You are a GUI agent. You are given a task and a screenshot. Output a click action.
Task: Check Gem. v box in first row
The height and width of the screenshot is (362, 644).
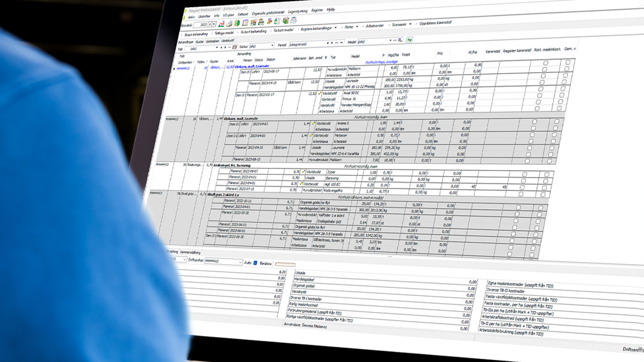(568, 62)
